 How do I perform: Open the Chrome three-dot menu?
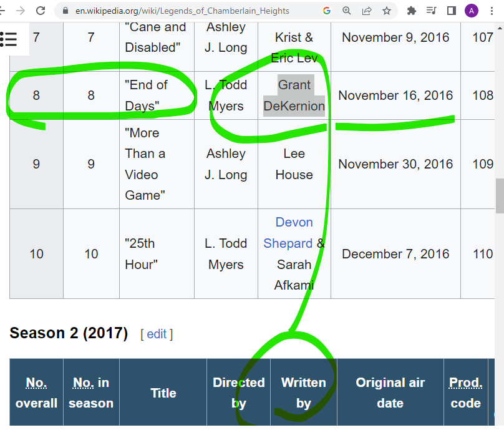(x=492, y=11)
